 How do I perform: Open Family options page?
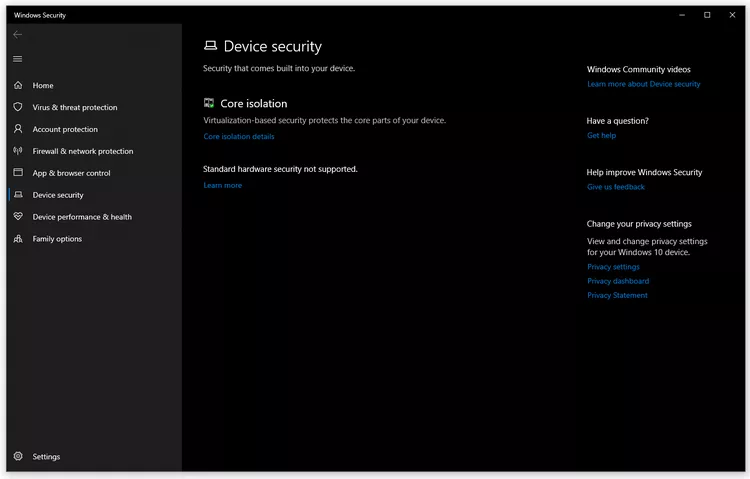[x=94, y=239]
